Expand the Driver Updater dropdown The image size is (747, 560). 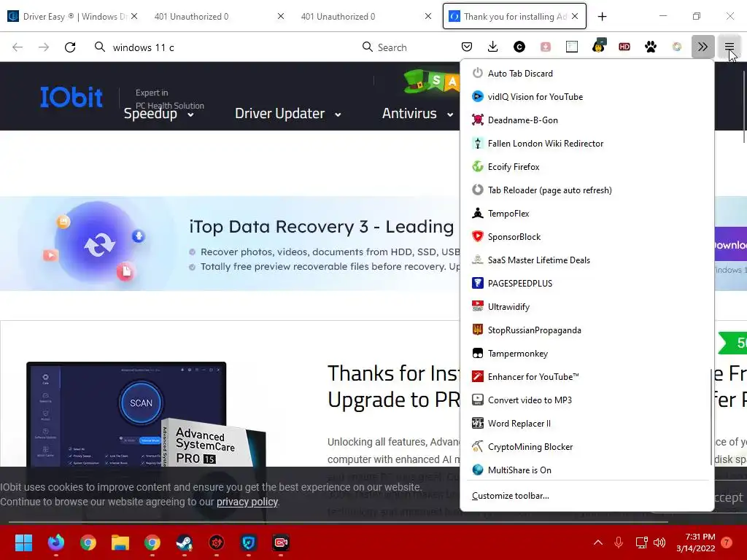[x=287, y=114]
